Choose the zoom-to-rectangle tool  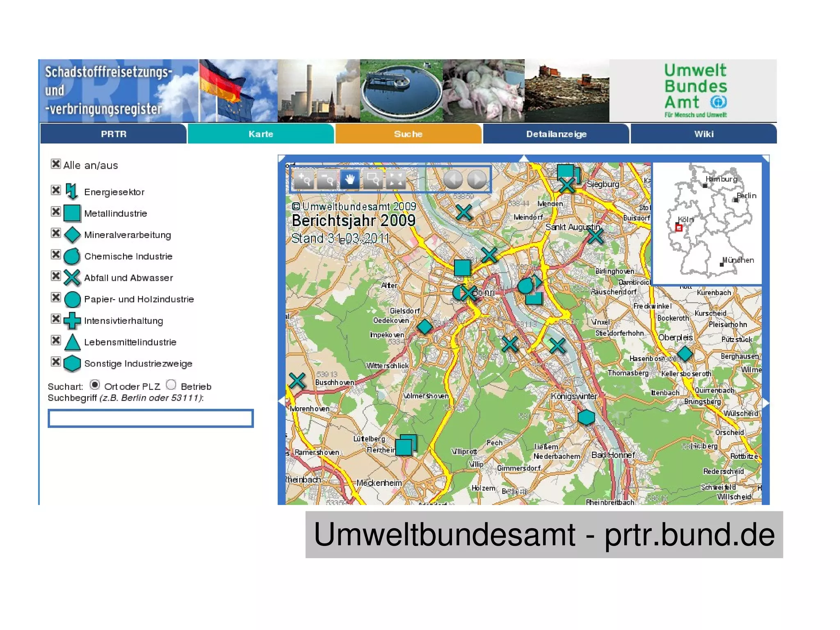(x=373, y=179)
